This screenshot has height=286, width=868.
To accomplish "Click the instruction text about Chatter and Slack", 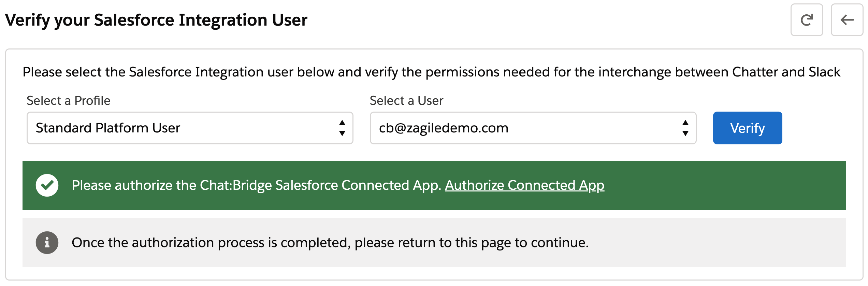I will click(x=431, y=72).
